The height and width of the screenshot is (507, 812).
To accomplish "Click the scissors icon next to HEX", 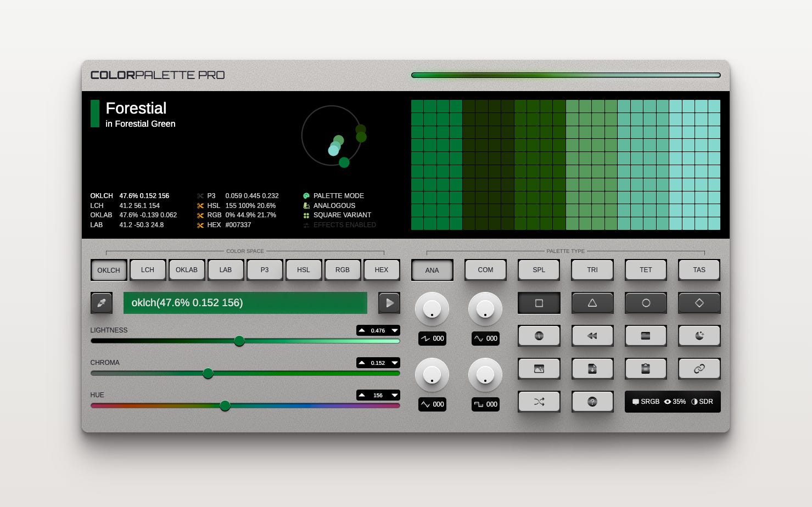I will (200, 225).
